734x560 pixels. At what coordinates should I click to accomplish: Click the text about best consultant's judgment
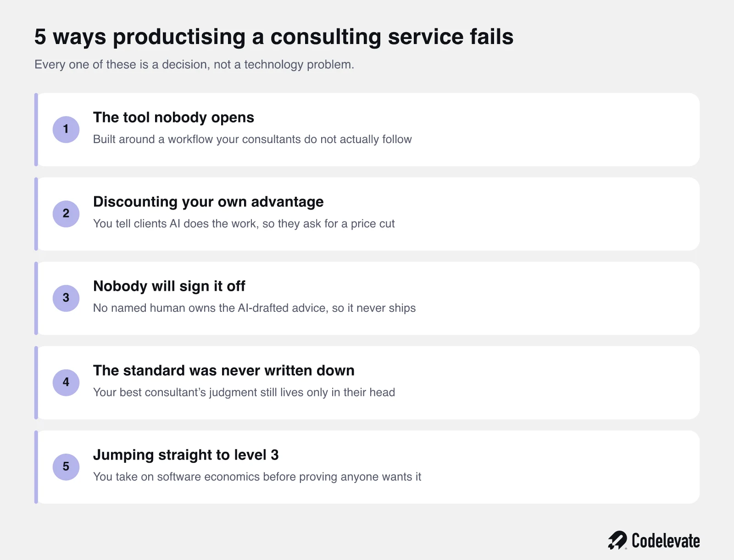244,393
